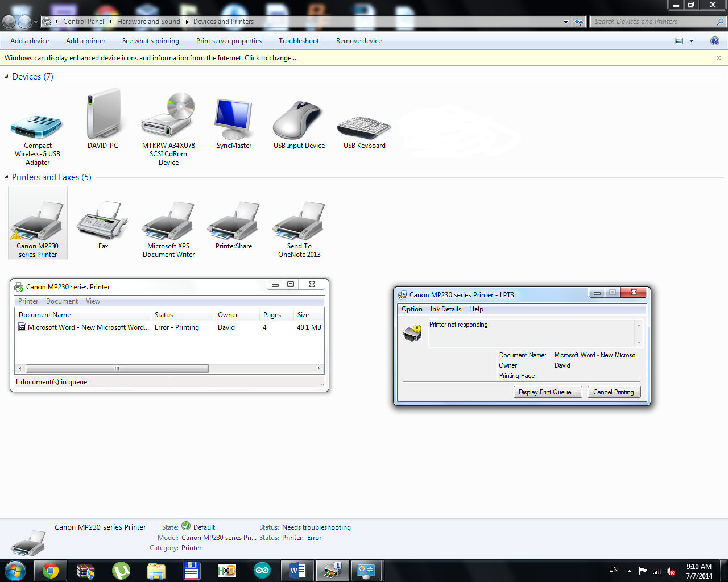Click See what's printing

(150, 41)
